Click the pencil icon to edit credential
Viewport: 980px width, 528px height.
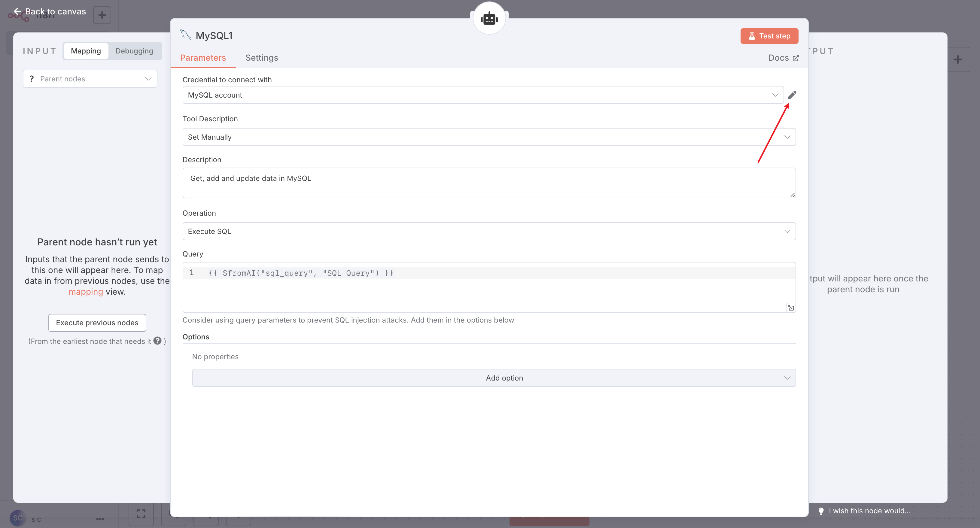(x=792, y=95)
